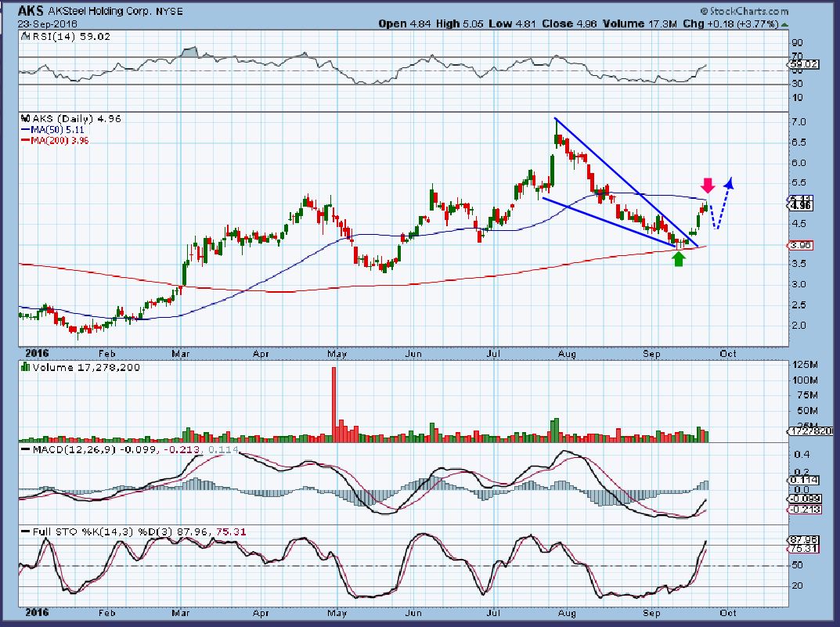Click the 2.0 price axis label
Image resolution: width=840 pixels, height=627 pixels.
pos(799,325)
